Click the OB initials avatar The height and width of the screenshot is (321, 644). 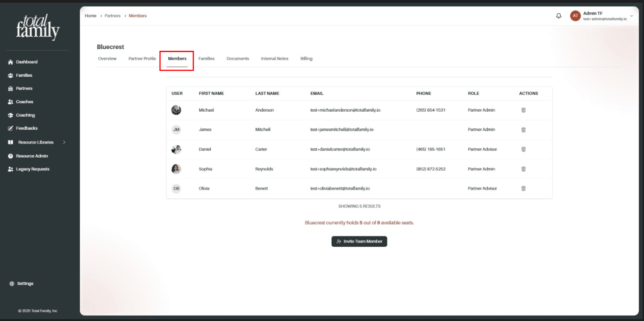coord(176,188)
